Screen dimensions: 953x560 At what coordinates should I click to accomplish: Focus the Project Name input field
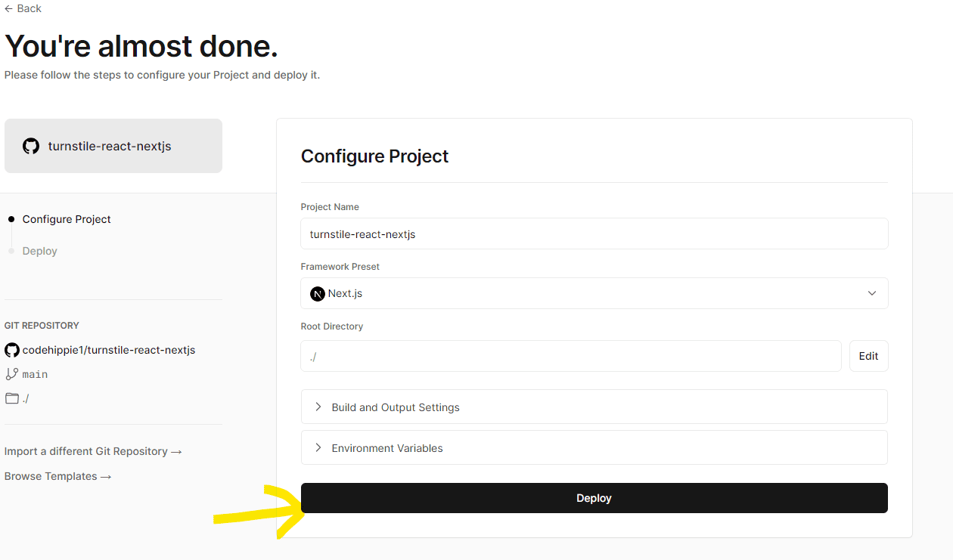(594, 234)
